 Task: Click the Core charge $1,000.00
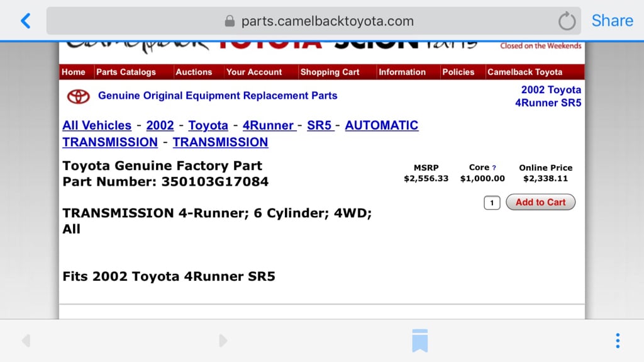point(482,179)
